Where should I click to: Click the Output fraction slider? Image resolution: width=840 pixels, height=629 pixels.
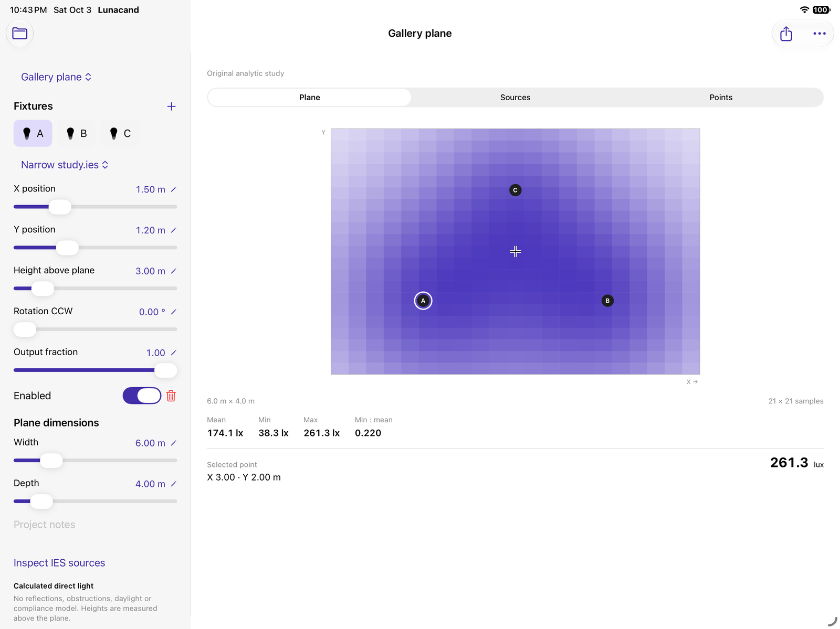point(95,370)
